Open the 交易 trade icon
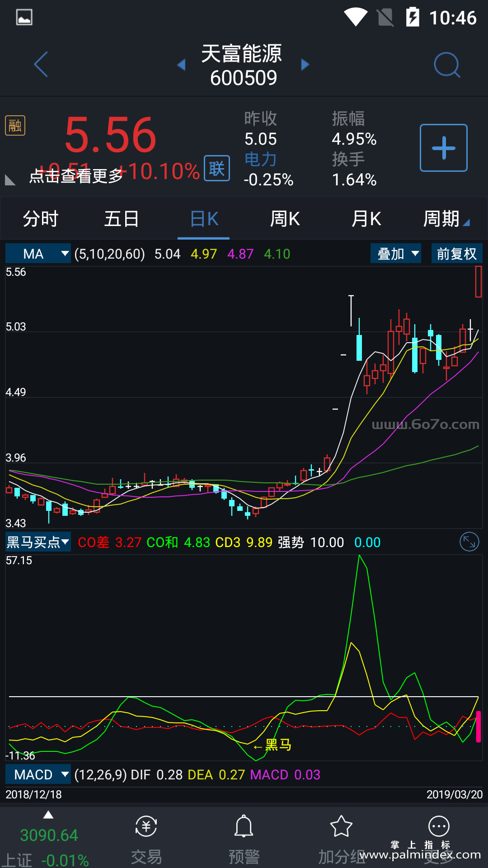 pos(146,826)
